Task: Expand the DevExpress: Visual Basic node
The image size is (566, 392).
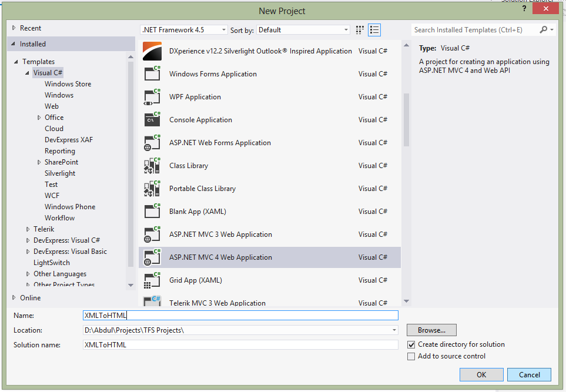Action: (x=28, y=252)
